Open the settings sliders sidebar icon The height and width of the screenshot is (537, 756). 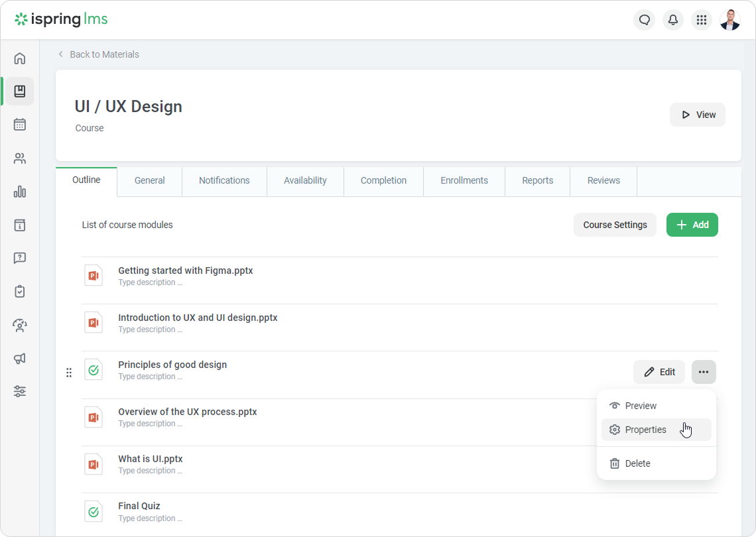click(x=20, y=391)
